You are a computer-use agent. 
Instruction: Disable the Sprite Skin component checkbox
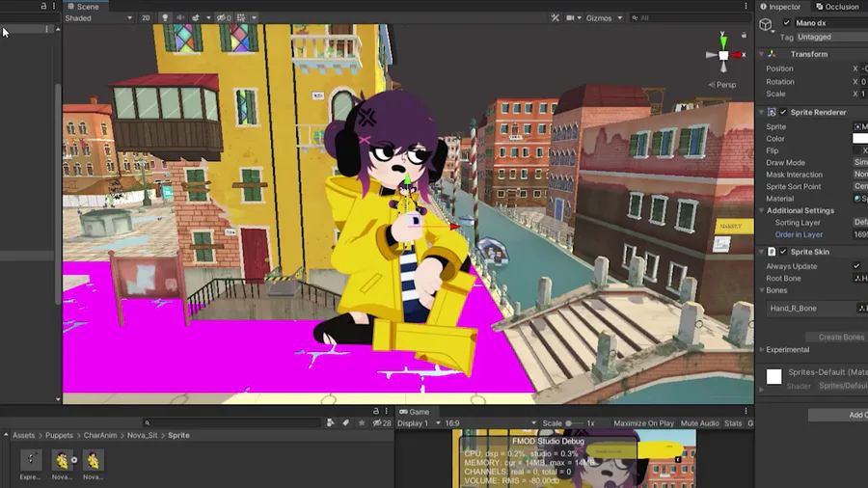coord(783,252)
